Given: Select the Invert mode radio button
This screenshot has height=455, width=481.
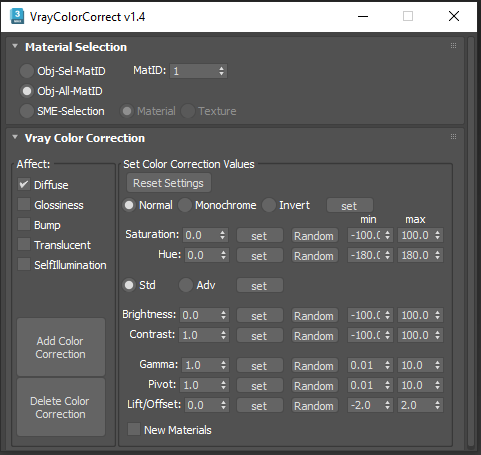Looking at the screenshot, I should coord(269,205).
